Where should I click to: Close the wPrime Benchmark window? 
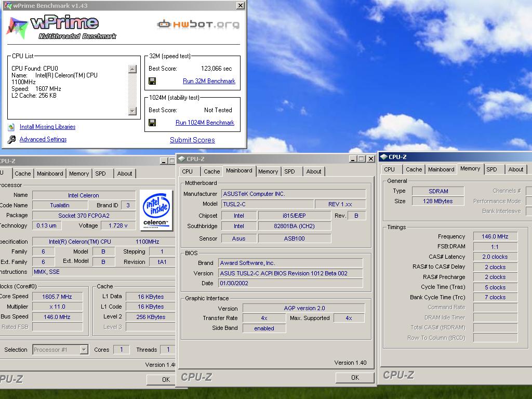(x=240, y=5)
